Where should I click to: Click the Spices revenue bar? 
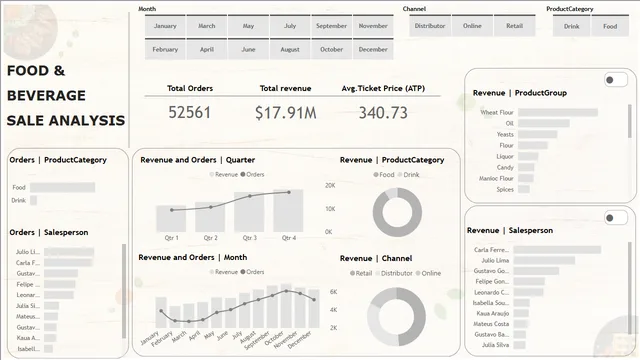[524, 189]
